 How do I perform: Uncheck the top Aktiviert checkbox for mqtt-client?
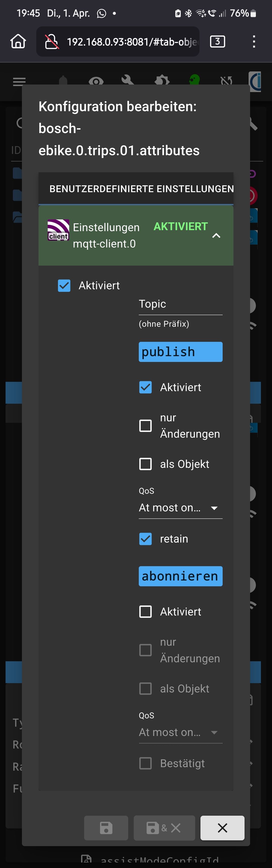tap(64, 285)
